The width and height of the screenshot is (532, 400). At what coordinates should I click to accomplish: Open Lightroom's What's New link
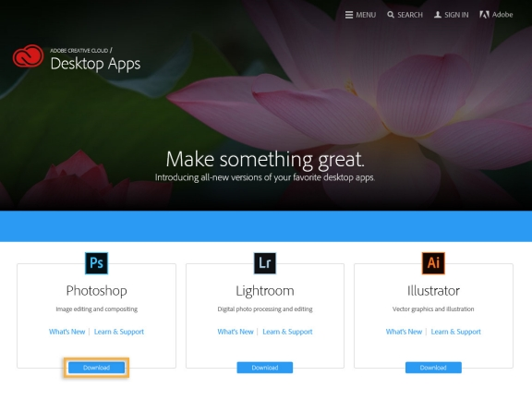pos(236,332)
